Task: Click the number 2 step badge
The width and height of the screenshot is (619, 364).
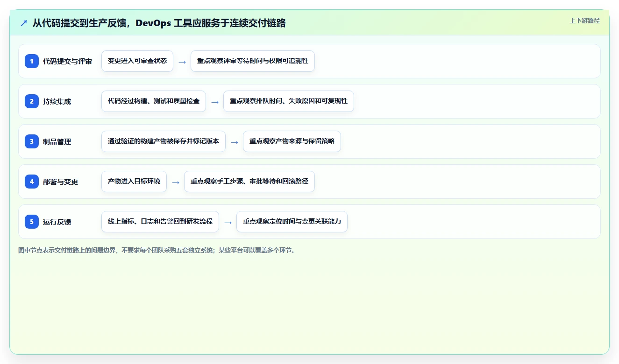Action: click(x=32, y=101)
